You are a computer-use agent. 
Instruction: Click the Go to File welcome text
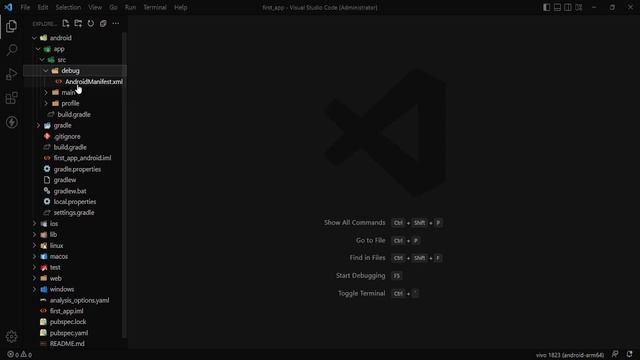370,240
